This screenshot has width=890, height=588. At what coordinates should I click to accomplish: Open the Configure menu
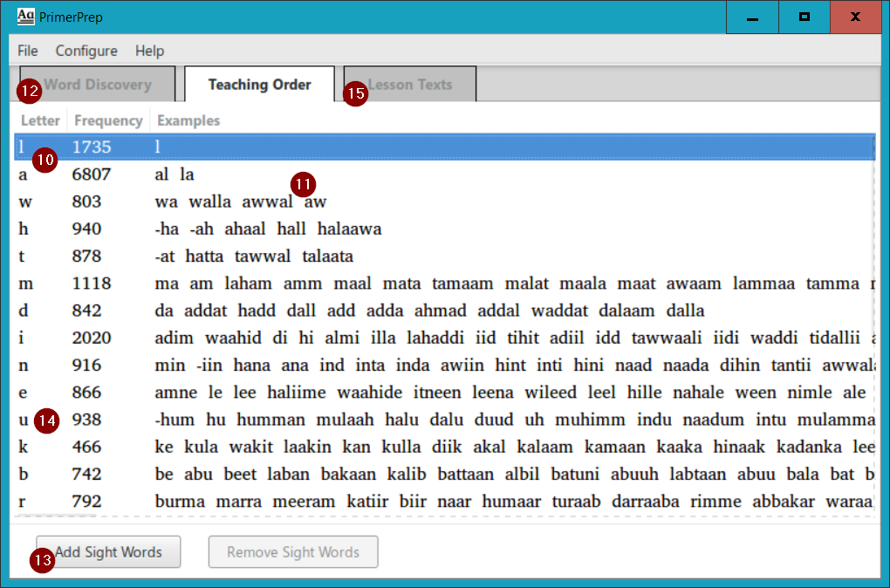pos(86,51)
